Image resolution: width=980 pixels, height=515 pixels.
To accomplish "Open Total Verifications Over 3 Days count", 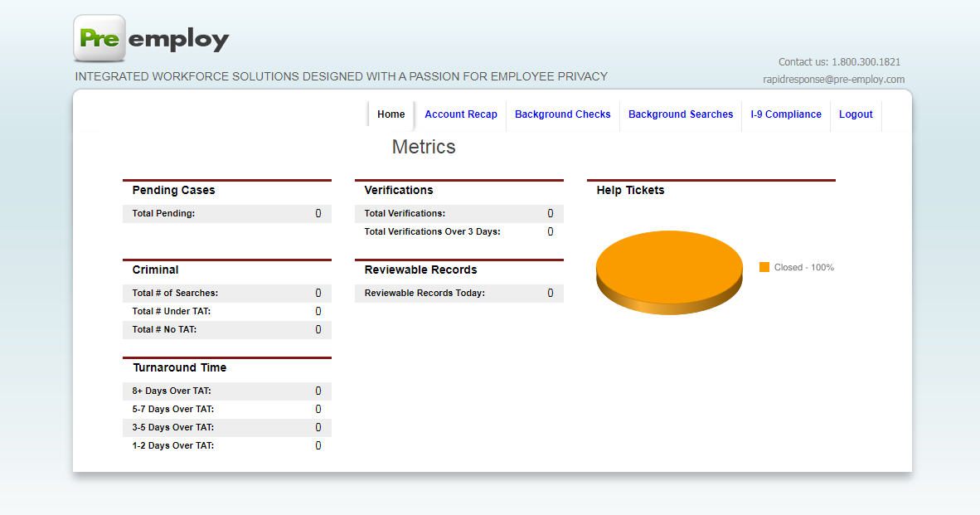I will tap(550, 231).
